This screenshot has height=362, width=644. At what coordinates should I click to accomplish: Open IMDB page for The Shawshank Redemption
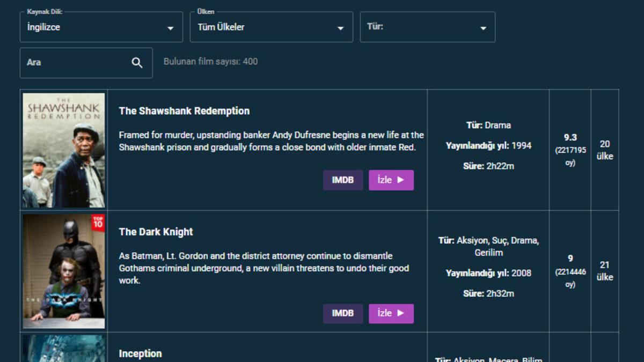click(x=343, y=180)
